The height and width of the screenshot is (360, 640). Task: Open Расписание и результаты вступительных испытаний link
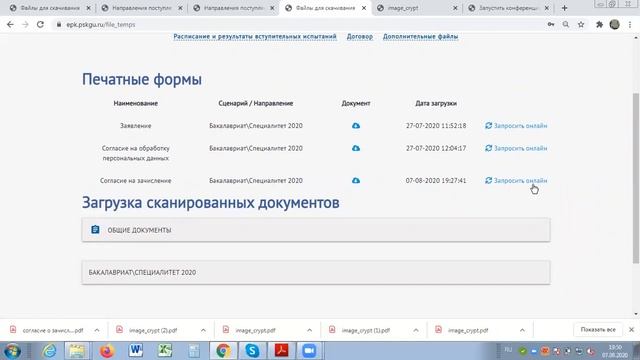click(255, 36)
